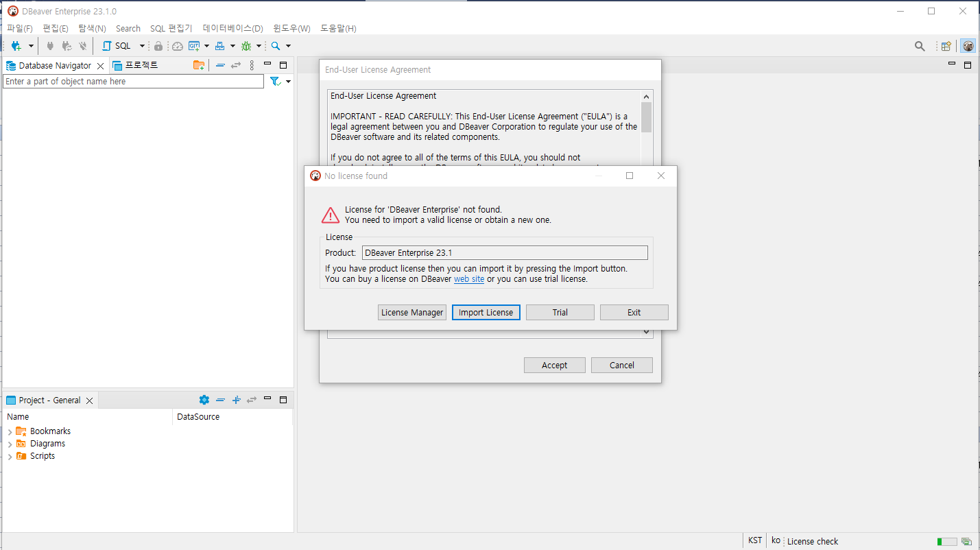
Task: Select the DBeaver perspective beaver icon
Action: [968, 46]
